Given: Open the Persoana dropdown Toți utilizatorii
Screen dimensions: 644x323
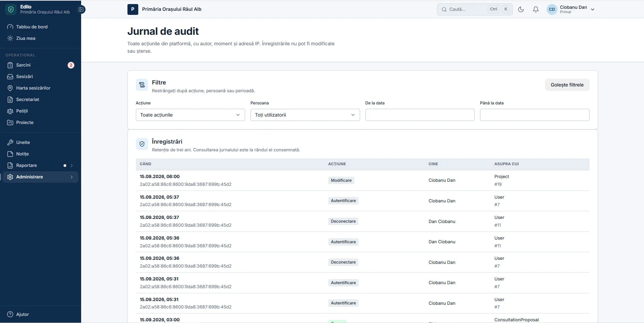Looking at the screenshot, I should (305, 115).
